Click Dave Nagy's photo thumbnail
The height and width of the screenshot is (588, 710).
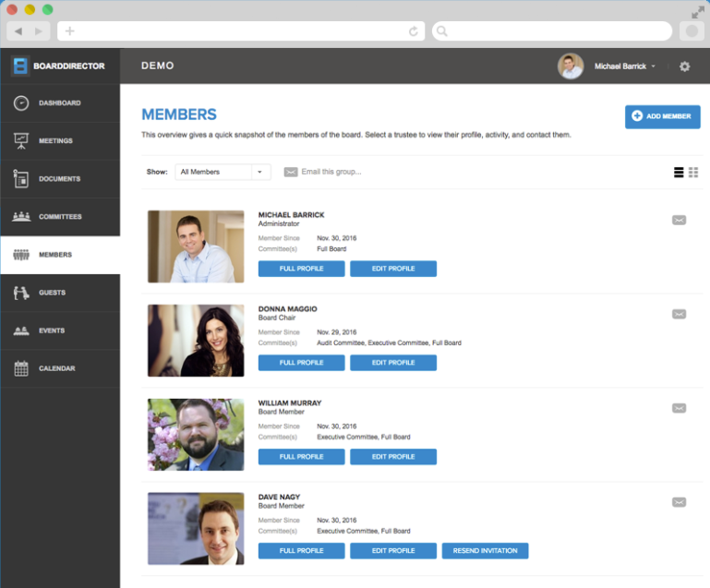click(196, 529)
